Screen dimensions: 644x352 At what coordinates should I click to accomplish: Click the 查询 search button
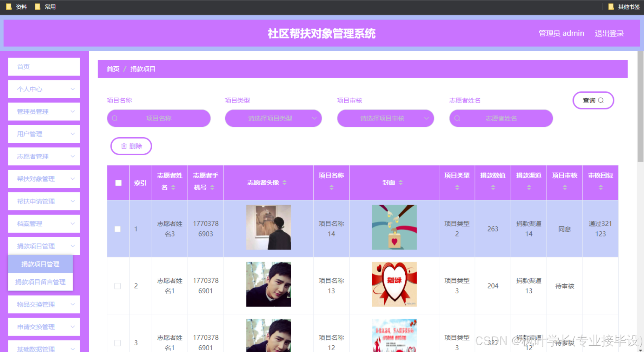tap(593, 100)
